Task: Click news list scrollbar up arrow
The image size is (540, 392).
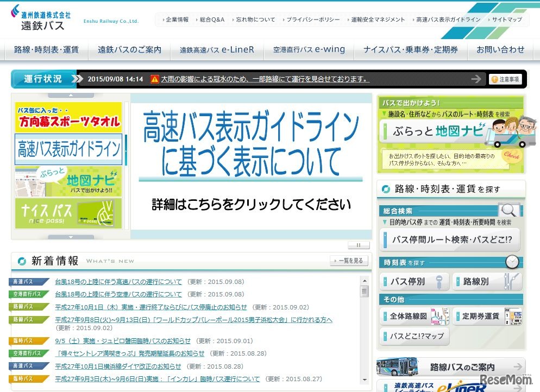Action: 365,281
